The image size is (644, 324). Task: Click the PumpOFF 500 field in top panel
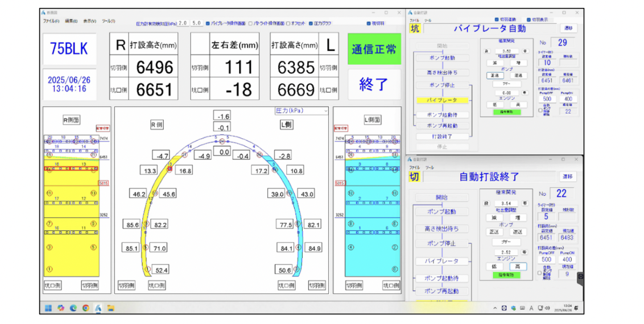tap(547, 99)
